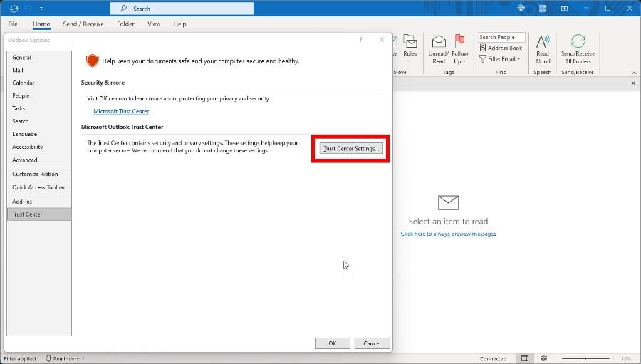Screen dimensions: 641x364
Task: Click Send/Receive All Folders
Action: pos(578,49)
